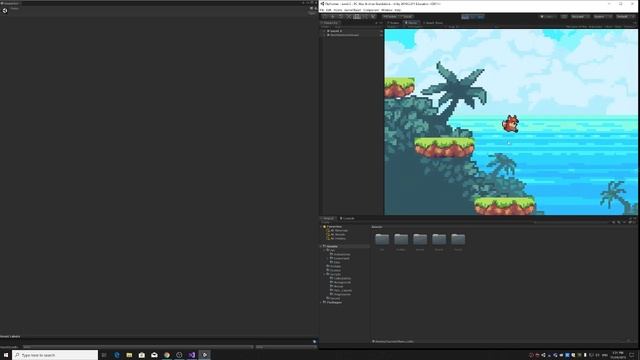The width and height of the screenshot is (640, 360).
Task: Select the Project tab
Action: [x=329, y=218]
